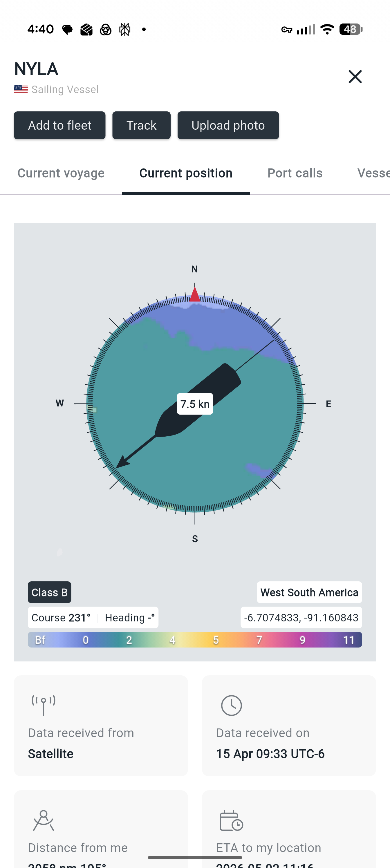Tap the red north arrow marker

pyautogui.click(x=194, y=294)
